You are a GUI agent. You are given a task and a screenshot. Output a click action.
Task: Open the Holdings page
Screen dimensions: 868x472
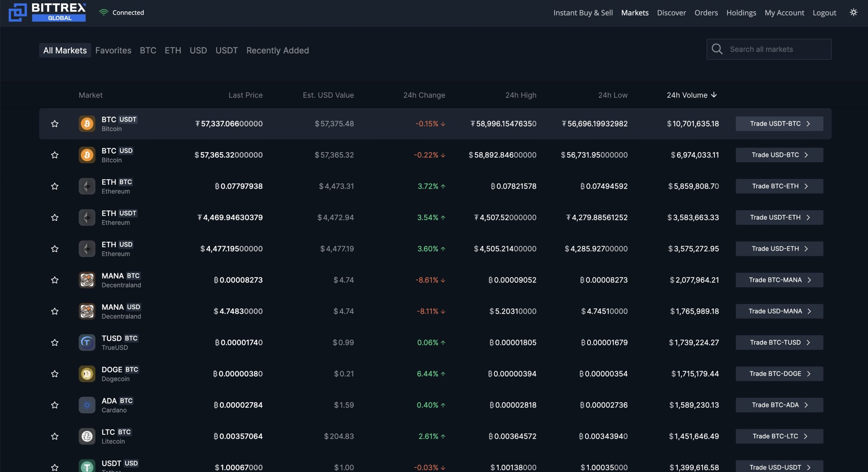741,13
